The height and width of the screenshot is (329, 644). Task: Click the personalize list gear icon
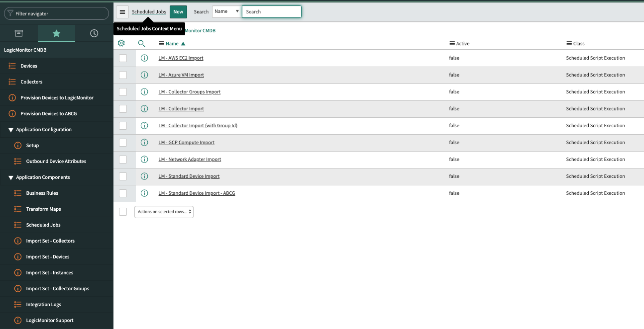coord(121,43)
